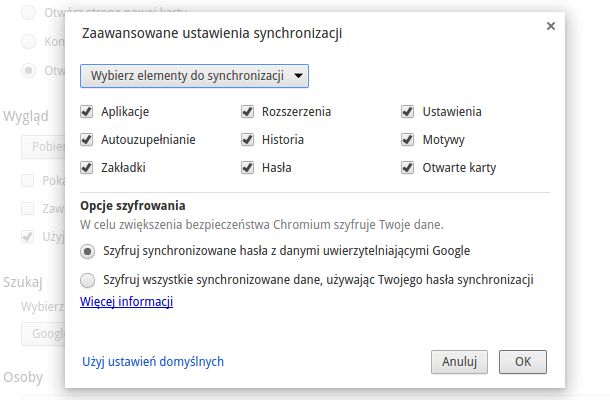
Task: Choose encrypt all data with sync passphrase
Action: [x=88, y=280]
